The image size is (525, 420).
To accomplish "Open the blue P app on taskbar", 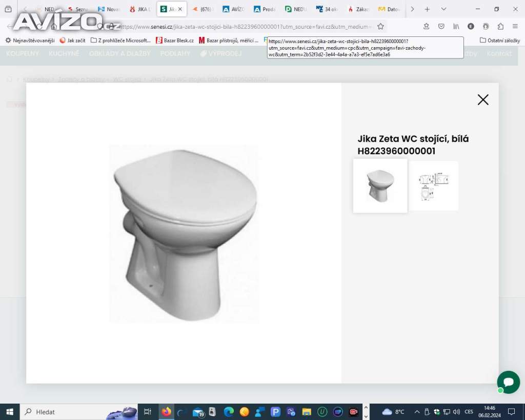I will point(275,412).
